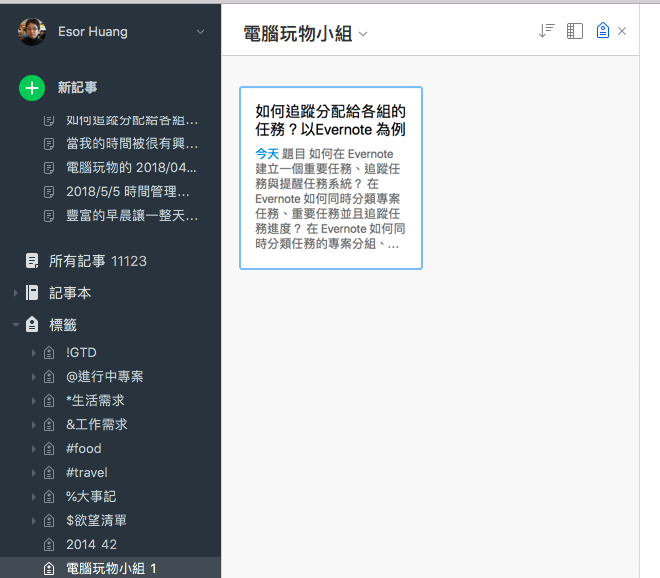This screenshot has width=660, height=578.
Task: Open recent note 2018/5/5 時間管理
Action: pyautogui.click(x=128, y=192)
